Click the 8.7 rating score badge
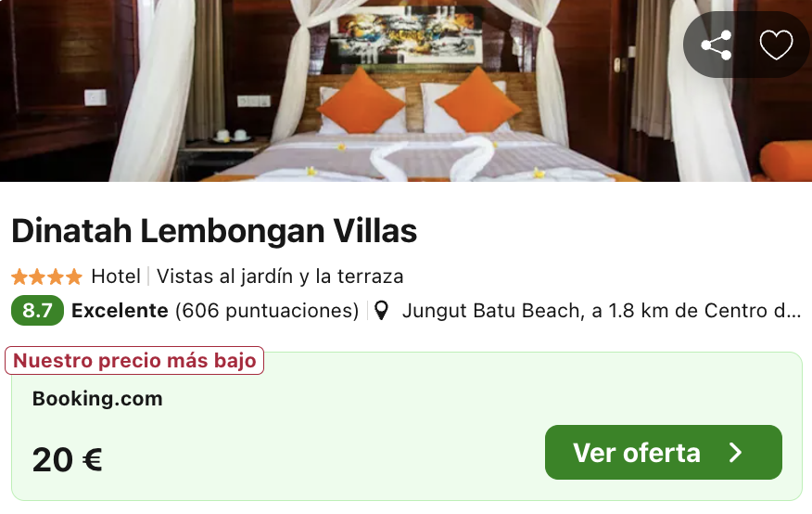The width and height of the screenshot is (812, 514). tap(37, 311)
